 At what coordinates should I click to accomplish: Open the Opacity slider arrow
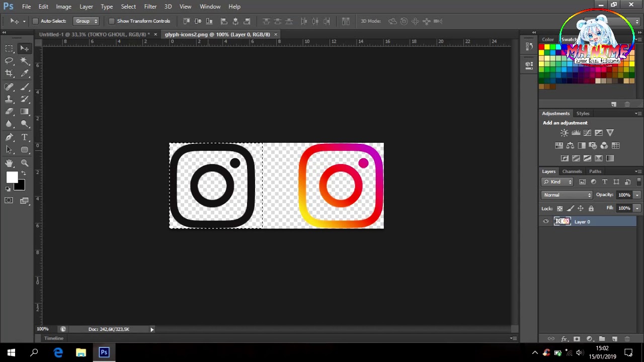(637, 195)
